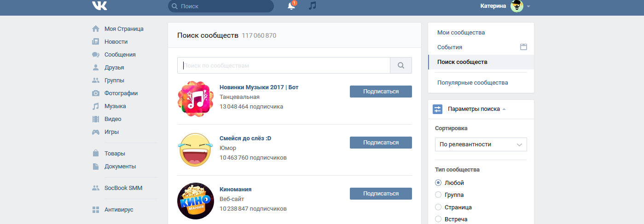Click the Новинки Музыки community avatar
Image resolution: width=644 pixels, height=224 pixels.
pos(196,98)
